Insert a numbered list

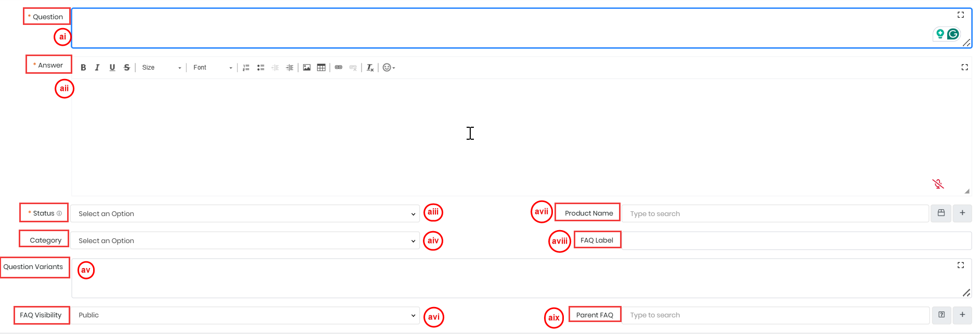click(246, 68)
